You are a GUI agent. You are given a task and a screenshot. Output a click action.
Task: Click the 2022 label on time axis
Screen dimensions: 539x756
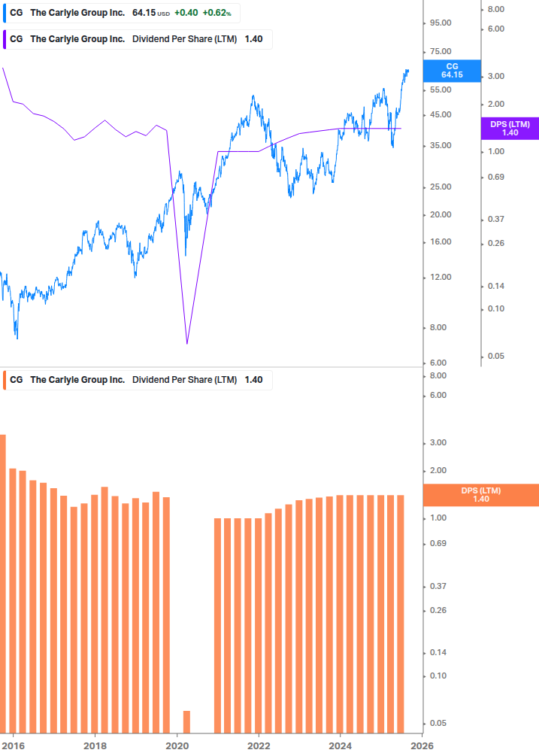click(x=259, y=746)
